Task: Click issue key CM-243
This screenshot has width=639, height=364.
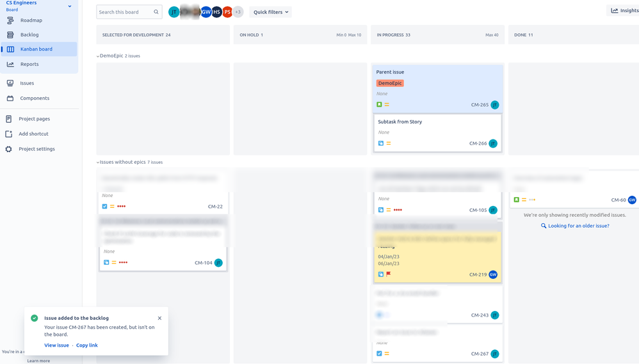Action: click(480, 315)
